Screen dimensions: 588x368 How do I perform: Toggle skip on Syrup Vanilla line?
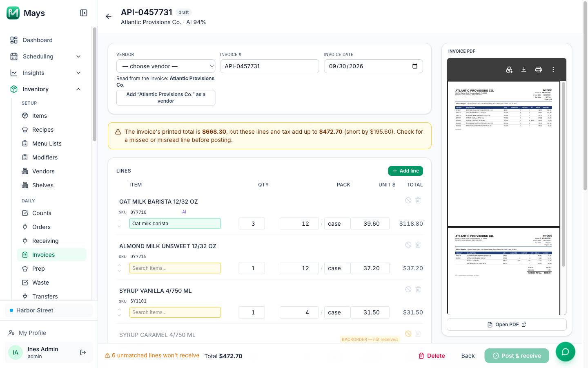point(408,289)
